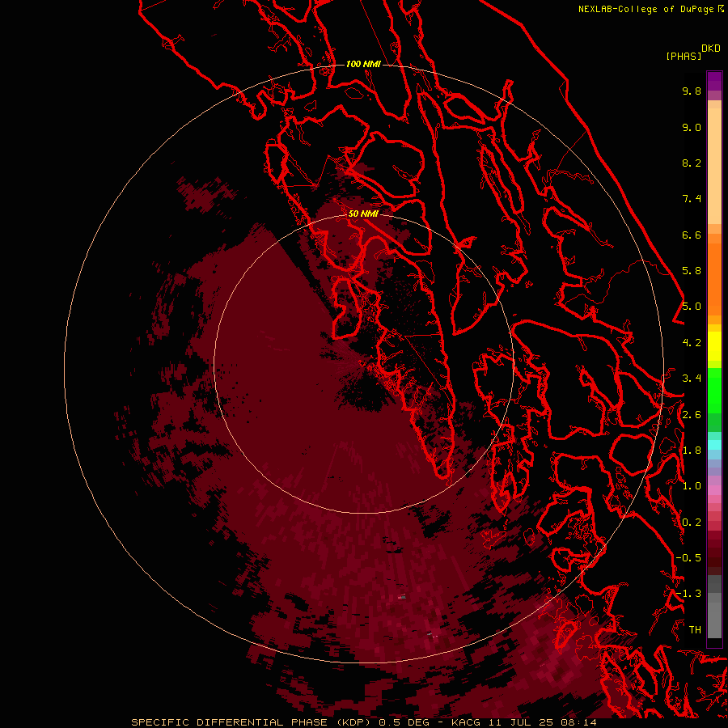Click the KACG radar site identifier
This screenshot has width=728, height=728.
pos(467,722)
